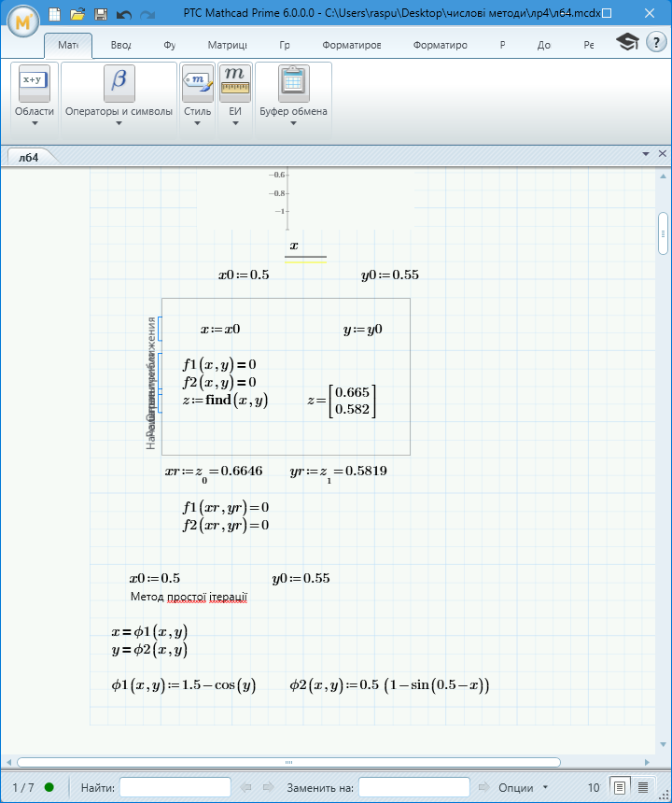The width and height of the screenshot is (672, 803).
Task: Click the replace arrow icon
Action: point(484,787)
